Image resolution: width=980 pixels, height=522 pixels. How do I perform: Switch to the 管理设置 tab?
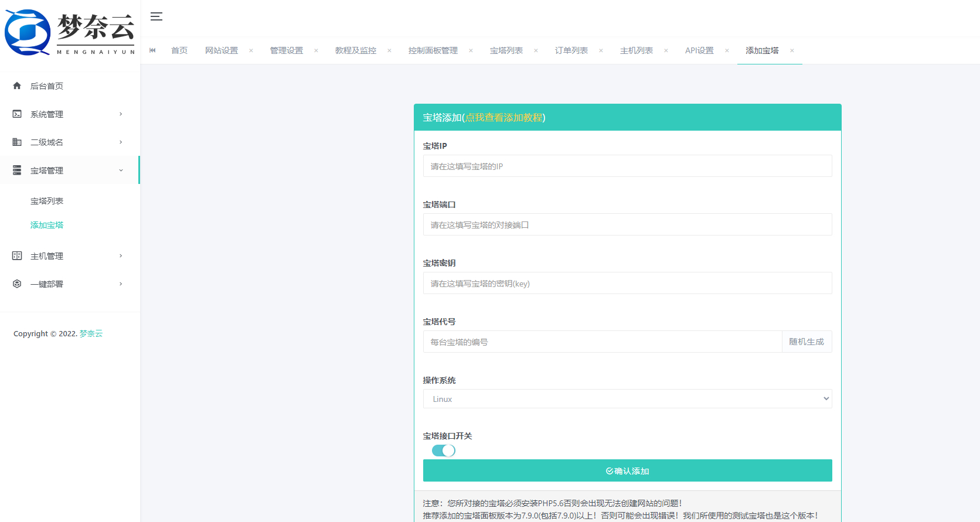pyautogui.click(x=287, y=50)
